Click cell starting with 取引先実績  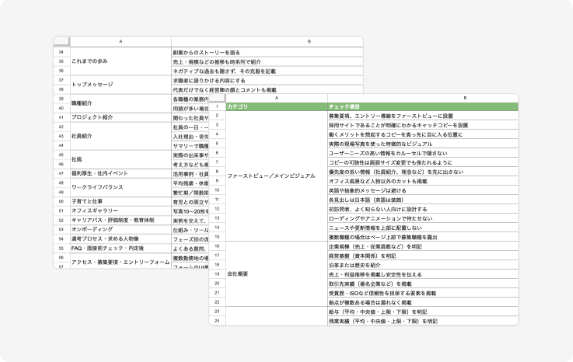(x=423, y=284)
